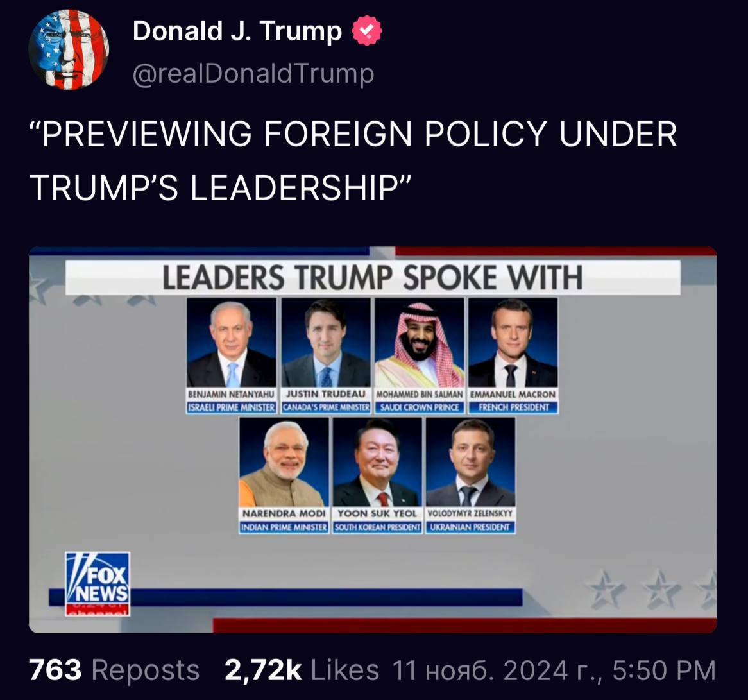The width and height of the screenshot is (748, 700).
Task: View the 763 Reposts list
Action: (114, 670)
